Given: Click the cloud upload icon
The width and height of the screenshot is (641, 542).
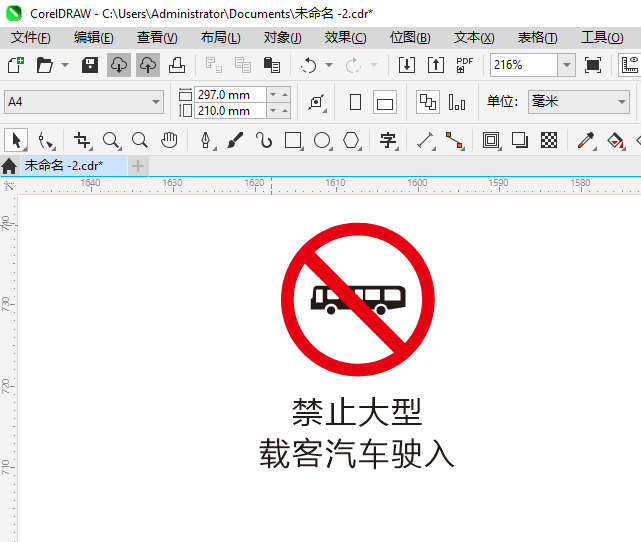Looking at the screenshot, I should [x=148, y=65].
